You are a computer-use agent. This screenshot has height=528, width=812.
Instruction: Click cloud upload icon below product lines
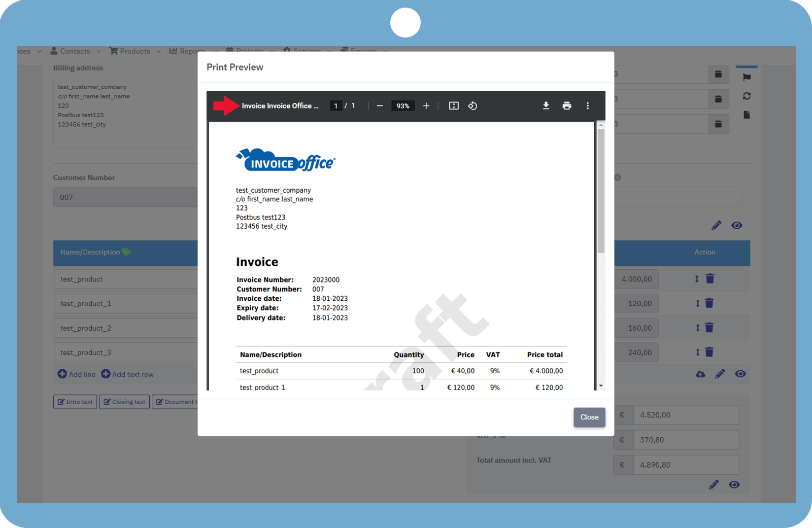tap(700, 374)
